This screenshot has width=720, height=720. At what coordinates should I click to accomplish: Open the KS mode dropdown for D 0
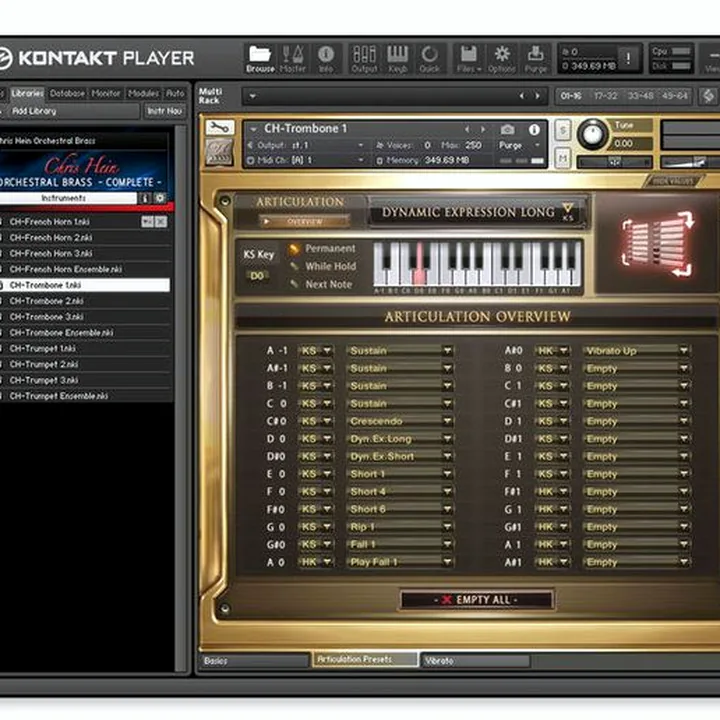coord(315,439)
